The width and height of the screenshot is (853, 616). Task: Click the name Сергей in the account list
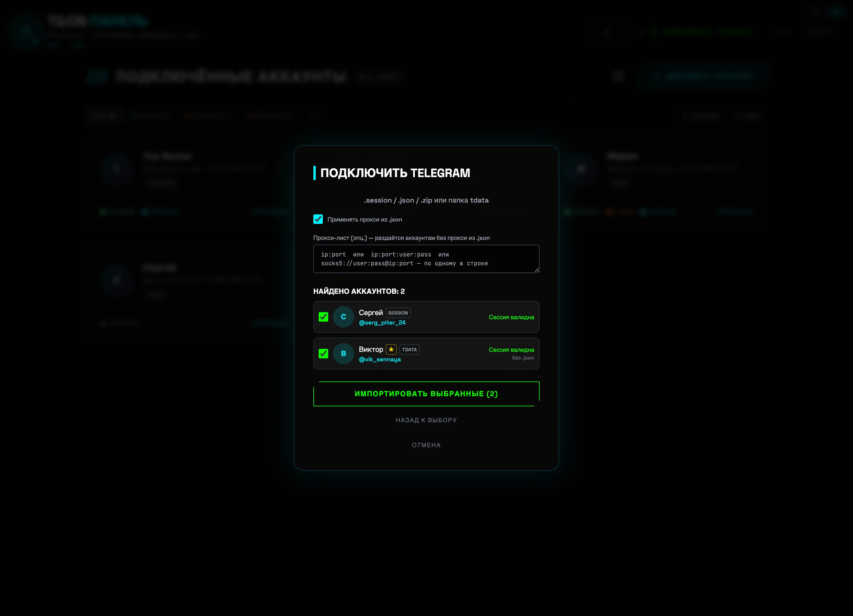tap(371, 312)
